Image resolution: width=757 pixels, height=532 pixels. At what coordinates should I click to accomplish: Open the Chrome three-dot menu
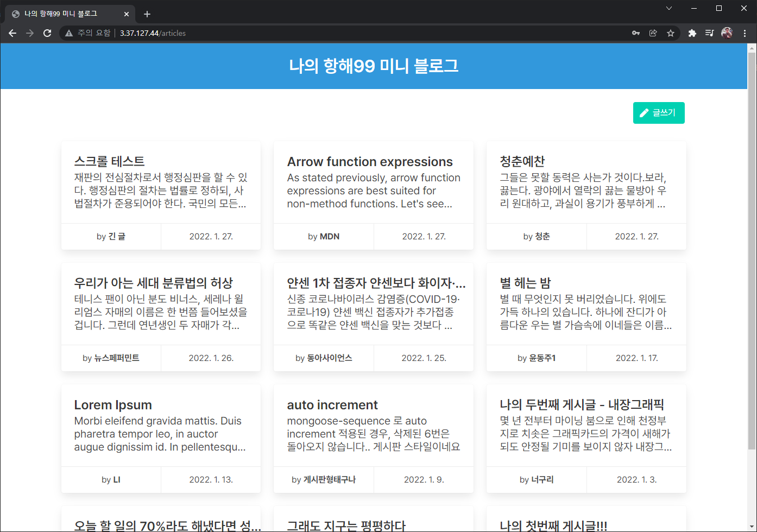click(745, 33)
